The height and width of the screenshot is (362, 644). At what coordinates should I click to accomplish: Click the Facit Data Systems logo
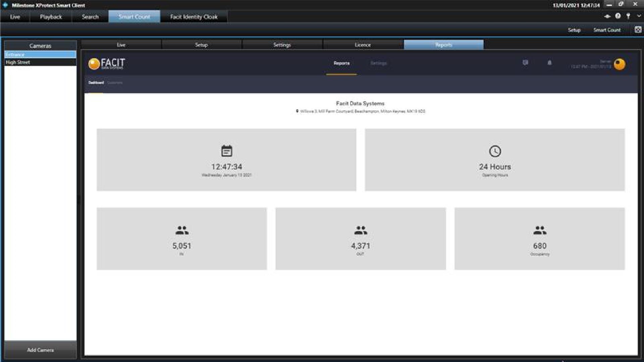click(106, 64)
